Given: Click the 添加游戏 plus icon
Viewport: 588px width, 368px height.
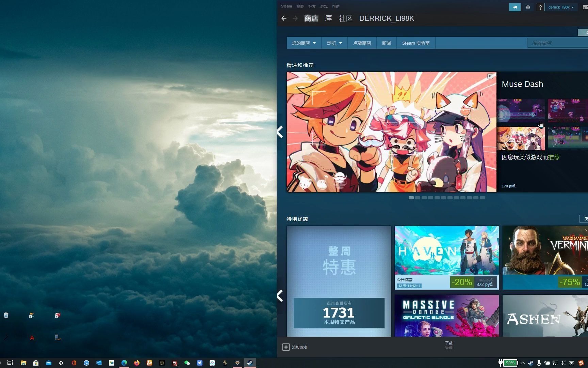Looking at the screenshot, I should [286, 347].
